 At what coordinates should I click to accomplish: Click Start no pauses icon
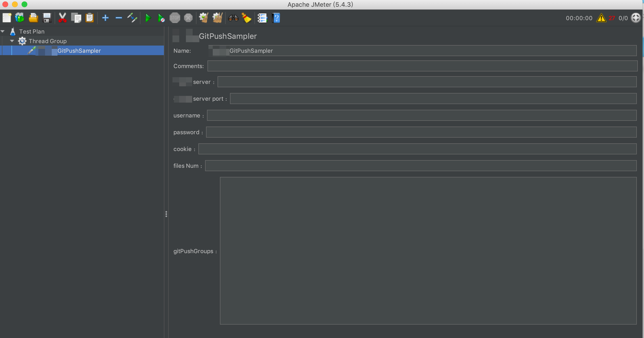click(161, 18)
